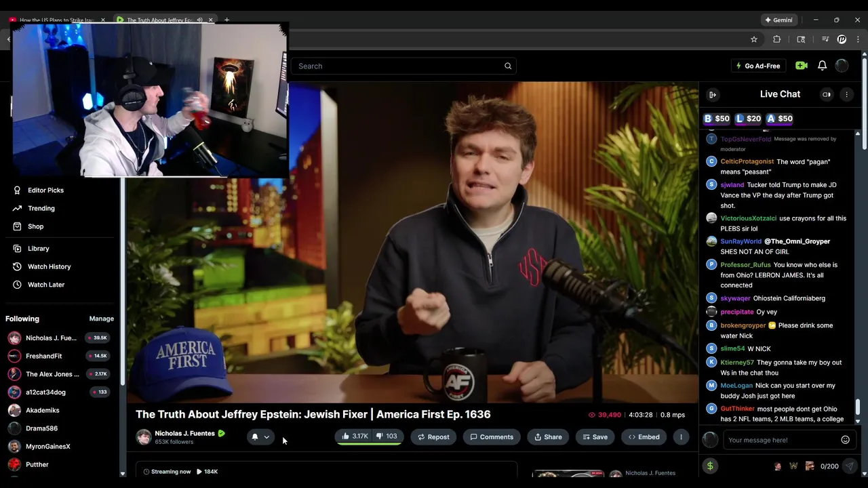The width and height of the screenshot is (868, 488).
Task: Open Shop in sidebar
Action: click(x=35, y=226)
